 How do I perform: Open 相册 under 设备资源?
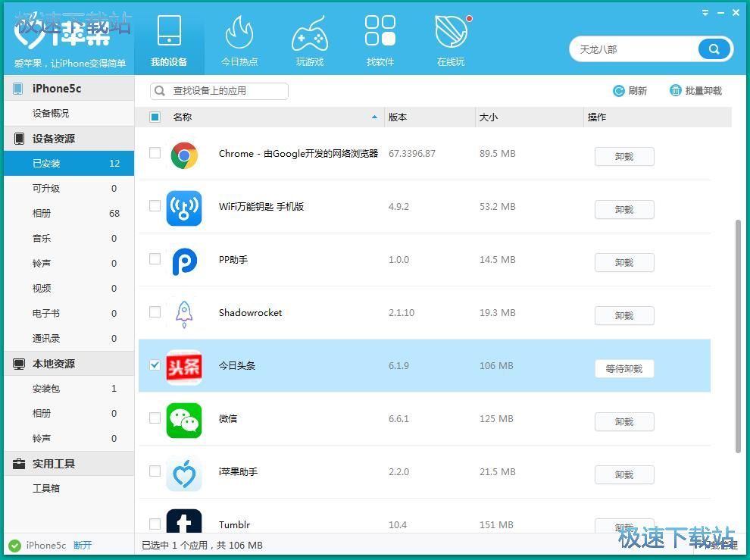(69, 213)
